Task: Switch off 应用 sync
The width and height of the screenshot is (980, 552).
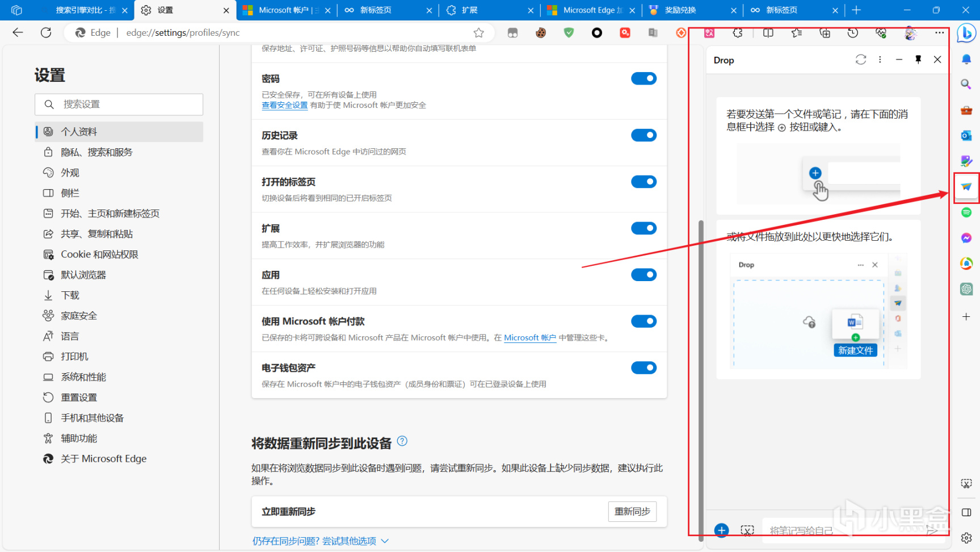Action: tap(643, 275)
